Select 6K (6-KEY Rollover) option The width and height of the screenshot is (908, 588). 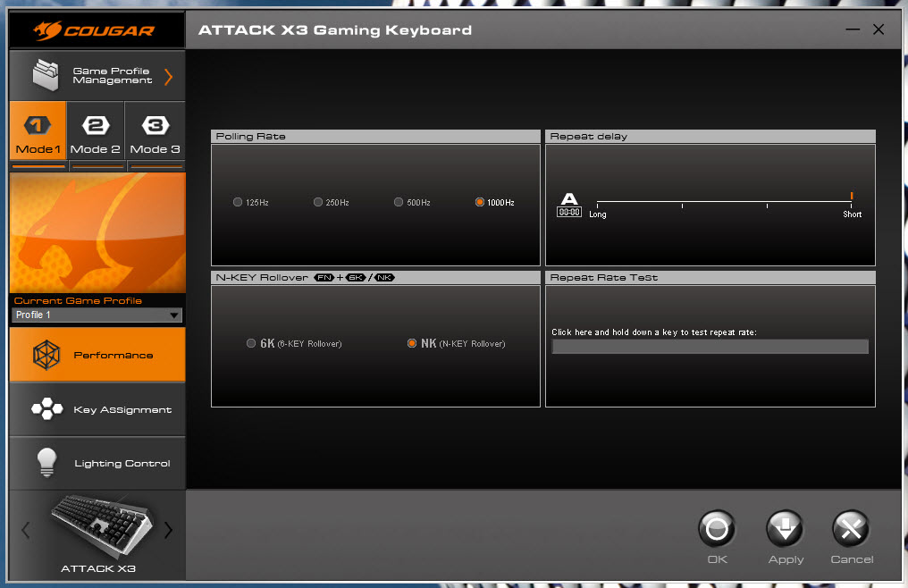tap(251, 343)
